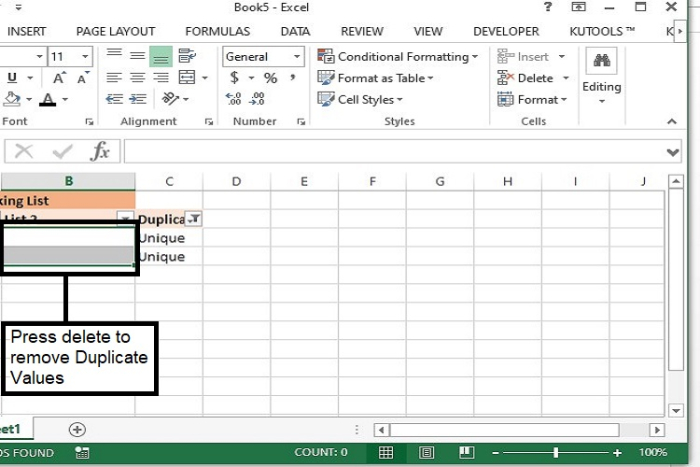The image size is (700, 467).
Task: Open the REVIEW ribbon tab
Action: point(362,31)
